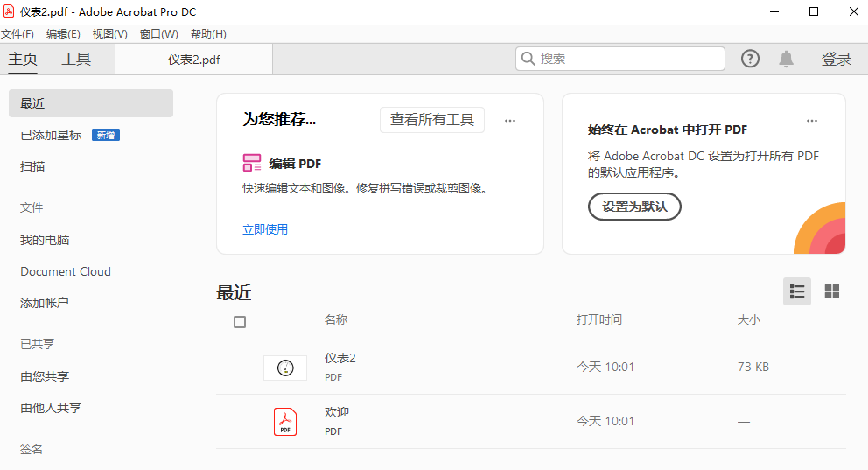Switch to the 仪表2.pdf document tab
The image size is (868, 470).
click(193, 60)
